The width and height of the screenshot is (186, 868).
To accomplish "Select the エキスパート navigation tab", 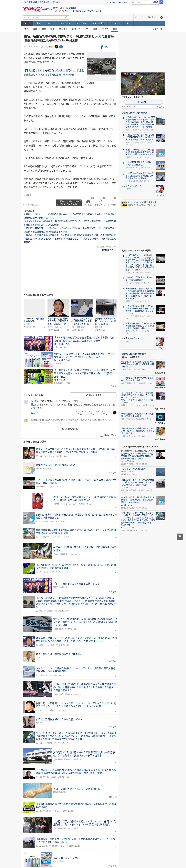I will pyautogui.click(x=64, y=24).
